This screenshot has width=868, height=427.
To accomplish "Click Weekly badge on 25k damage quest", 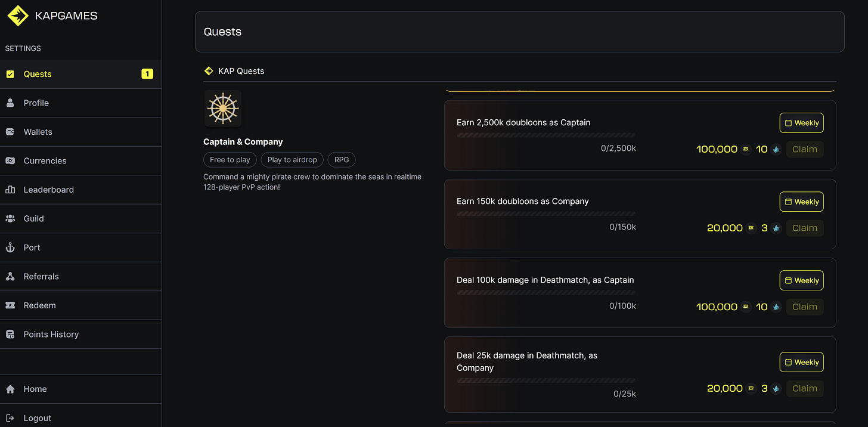I will pos(801,362).
